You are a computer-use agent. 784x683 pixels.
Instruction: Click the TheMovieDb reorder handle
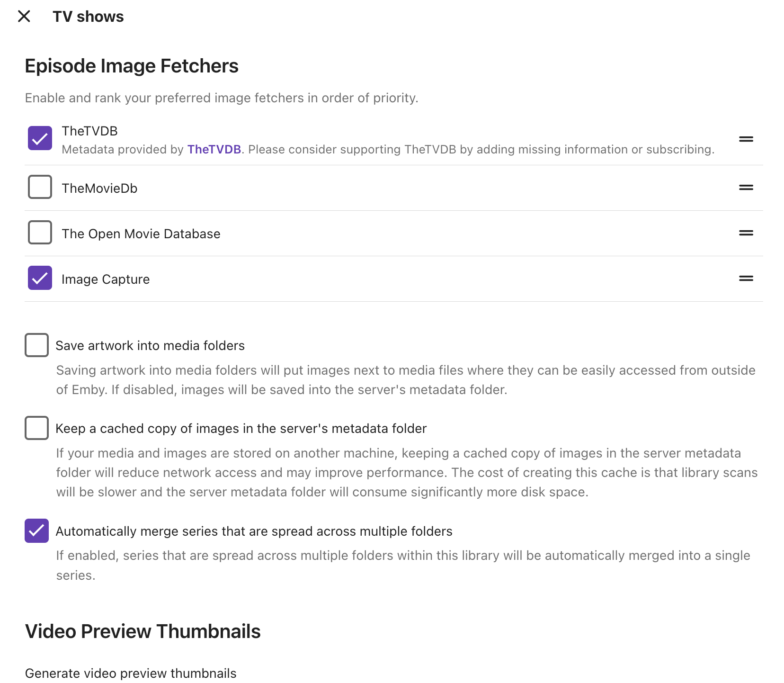pyautogui.click(x=746, y=188)
